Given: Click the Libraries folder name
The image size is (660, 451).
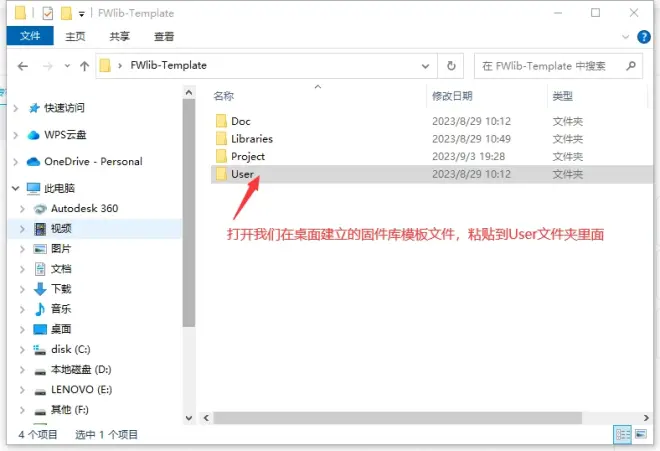Looking at the screenshot, I should (252, 139).
